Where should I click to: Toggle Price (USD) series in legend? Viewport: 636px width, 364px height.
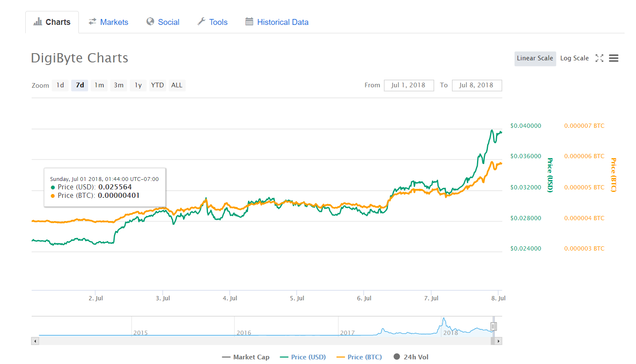coord(303,357)
